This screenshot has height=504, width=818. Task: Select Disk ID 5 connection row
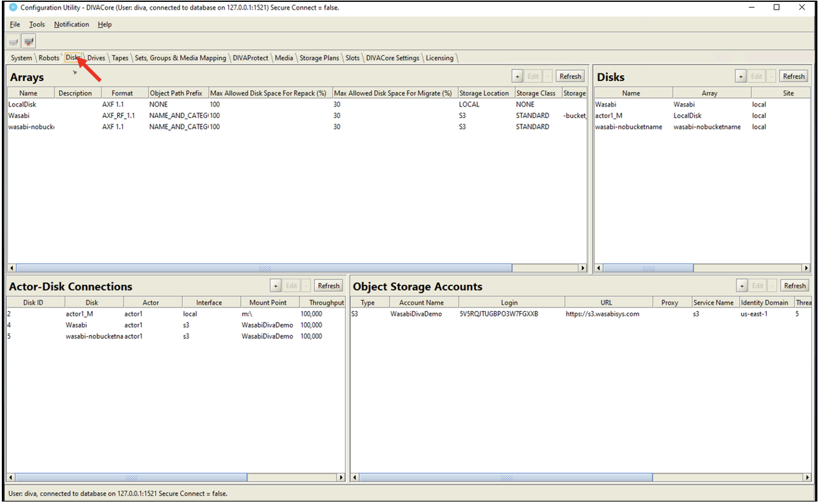coord(176,336)
